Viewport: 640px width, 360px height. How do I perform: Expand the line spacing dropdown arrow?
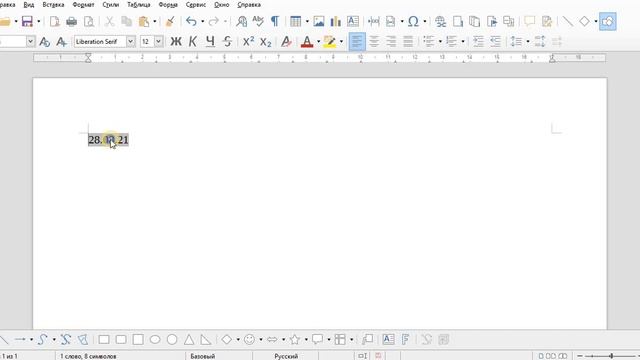pyautogui.click(x=527, y=41)
